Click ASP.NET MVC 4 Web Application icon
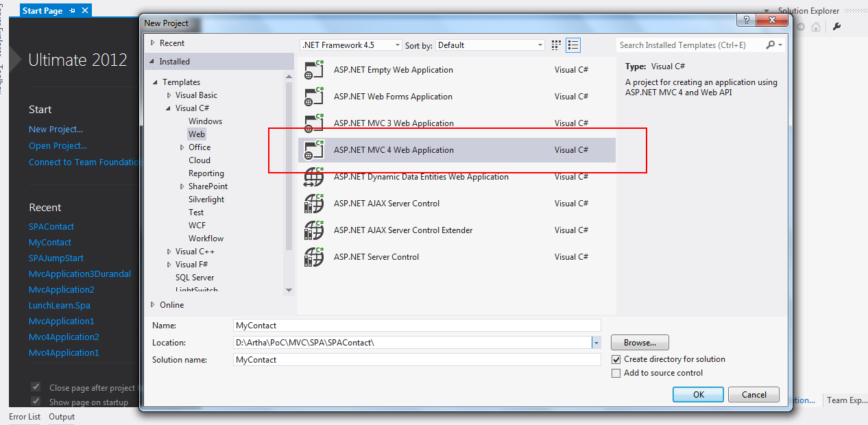The width and height of the screenshot is (868, 425). coord(314,150)
